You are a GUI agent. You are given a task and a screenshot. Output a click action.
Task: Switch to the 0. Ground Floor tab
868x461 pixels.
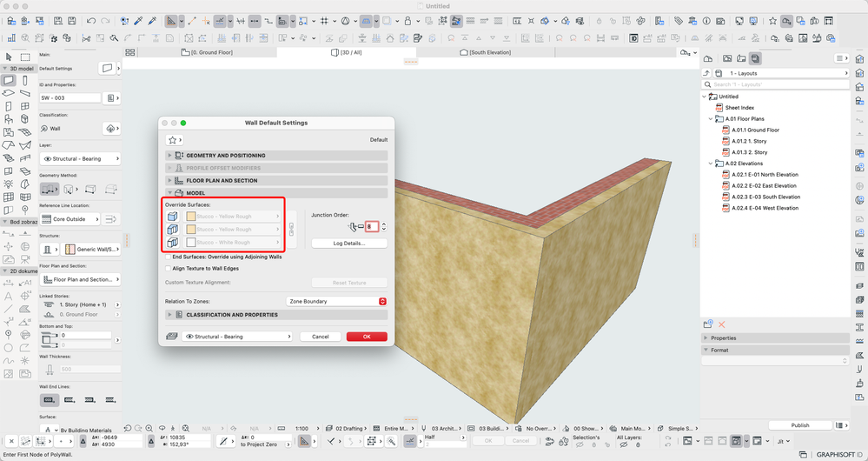tap(207, 52)
